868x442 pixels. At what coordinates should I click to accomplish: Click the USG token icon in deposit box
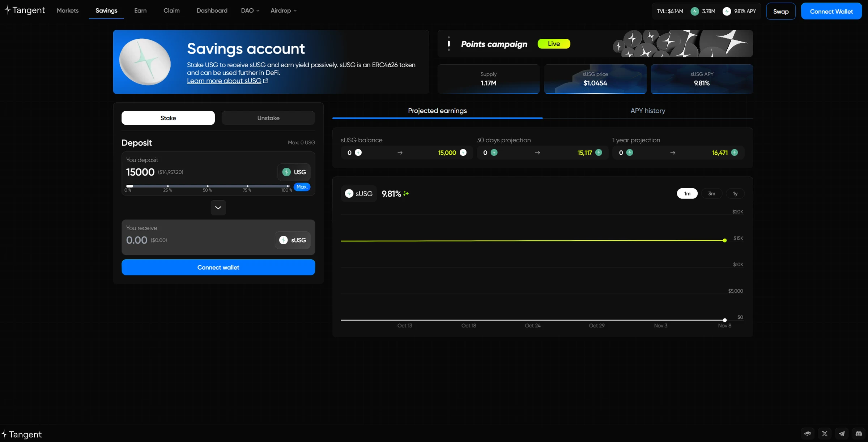point(286,172)
